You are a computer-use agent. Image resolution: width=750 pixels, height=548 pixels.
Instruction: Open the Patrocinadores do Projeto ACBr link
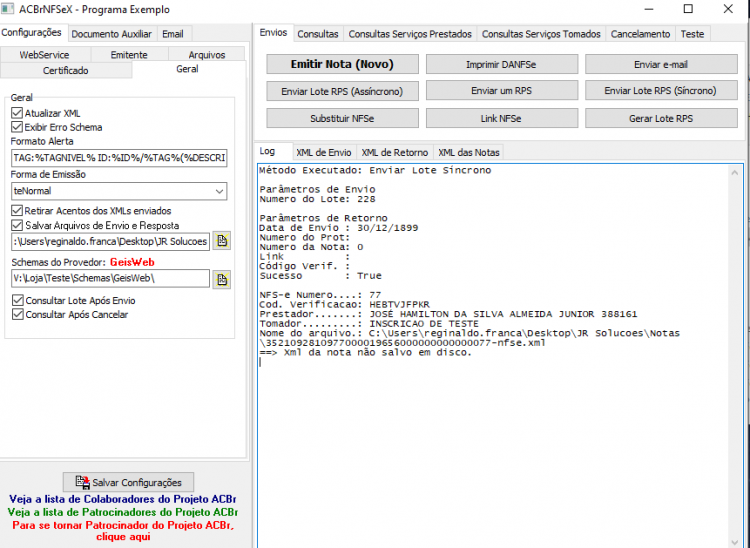[x=122, y=512]
